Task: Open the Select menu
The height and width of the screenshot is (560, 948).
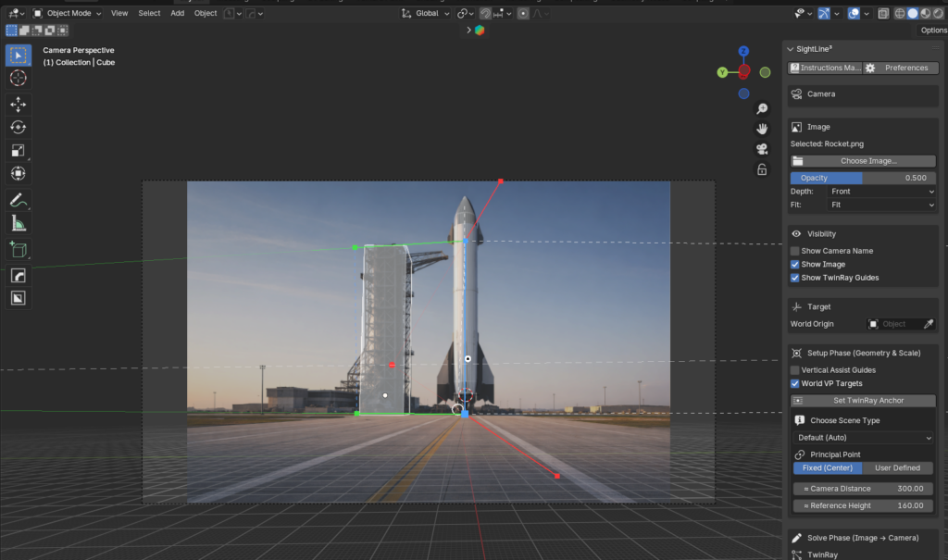Action: [149, 14]
